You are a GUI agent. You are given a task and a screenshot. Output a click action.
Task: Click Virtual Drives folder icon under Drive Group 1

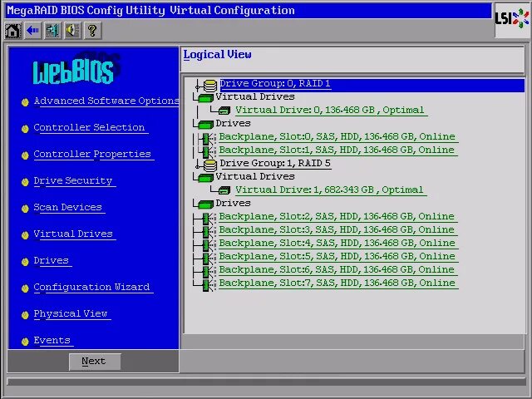tap(205, 178)
